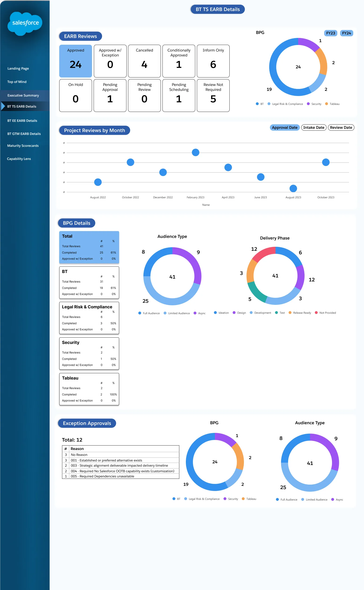Open the Landing Page menu item
The image size is (364, 590).
coord(18,68)
